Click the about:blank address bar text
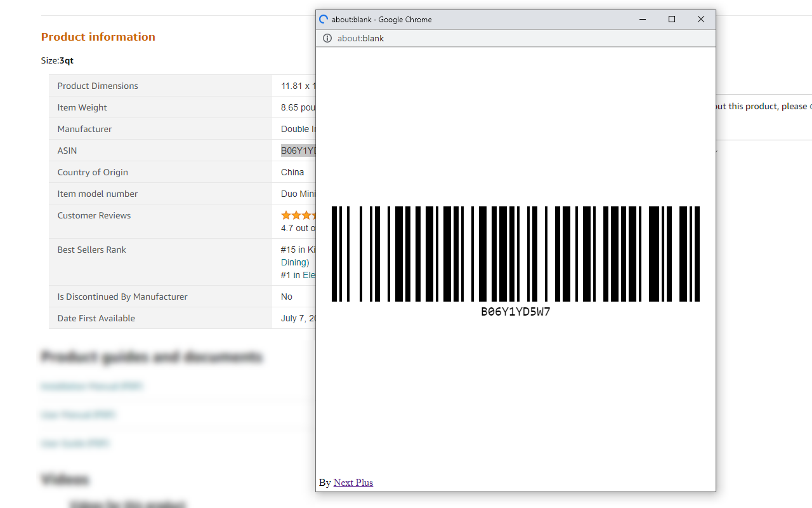The width and height of the screenshot is (812, 508). tap(361, 38)
